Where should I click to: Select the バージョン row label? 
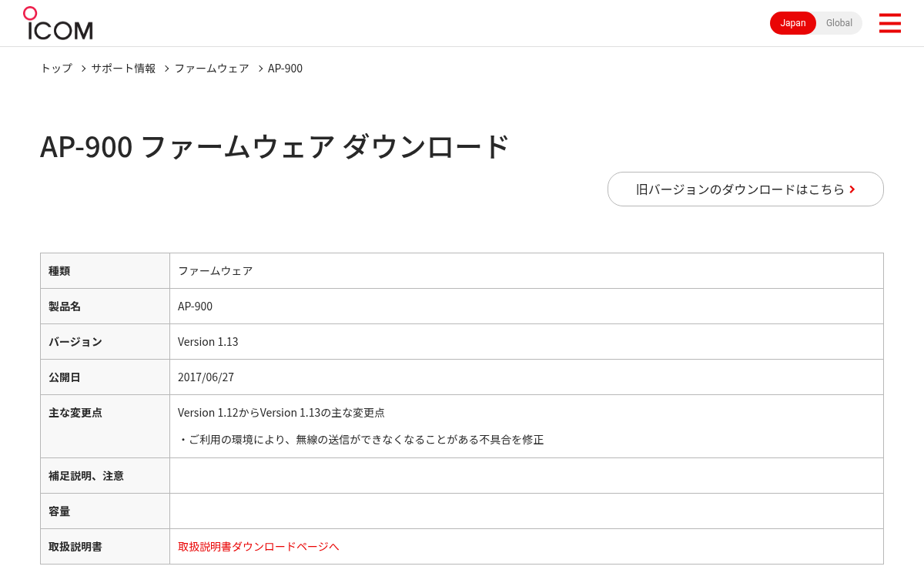click(x=75, y=342)
